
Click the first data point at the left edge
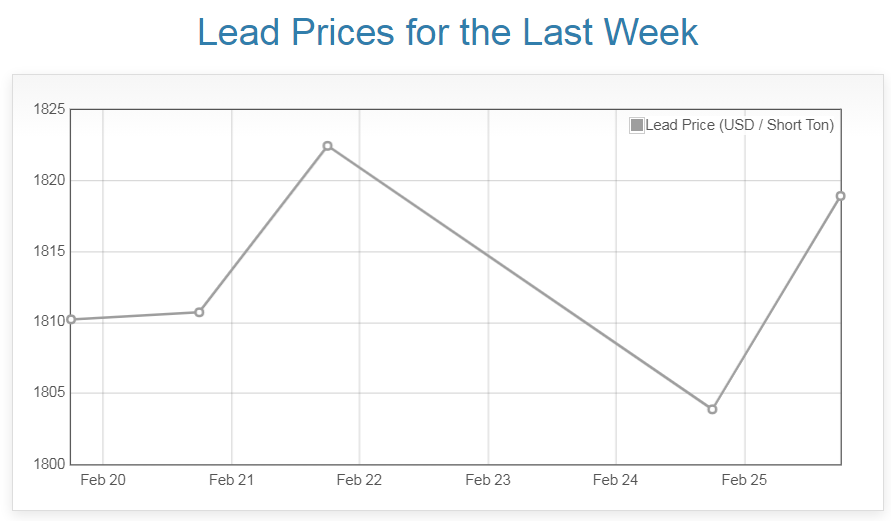point(71,319)
